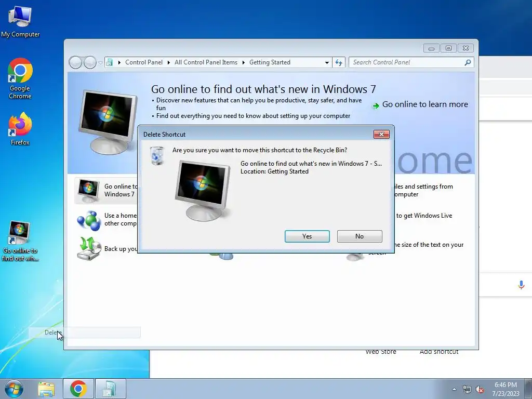
Task: Click Delete entry in desktop context menu
Action: 84,332
